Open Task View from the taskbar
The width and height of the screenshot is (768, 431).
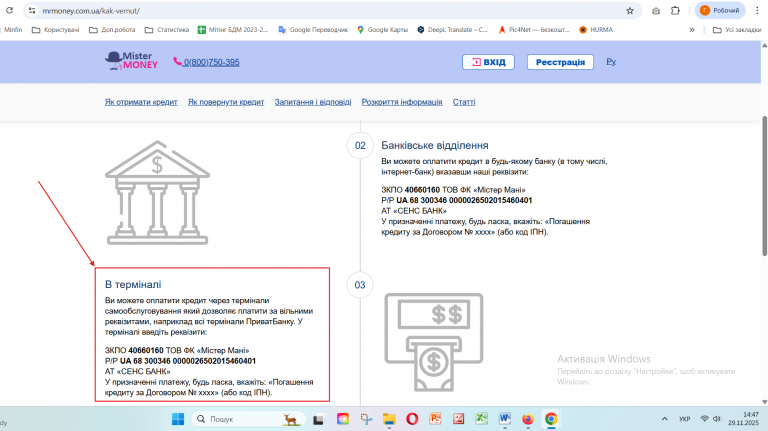point(318,419)
